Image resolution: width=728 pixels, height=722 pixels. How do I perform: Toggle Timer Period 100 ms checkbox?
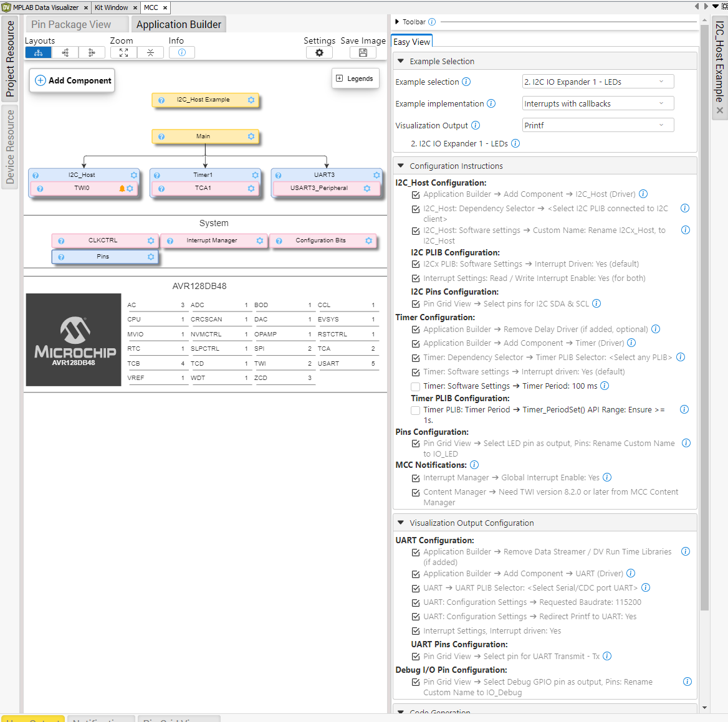[x=416, y=386]
